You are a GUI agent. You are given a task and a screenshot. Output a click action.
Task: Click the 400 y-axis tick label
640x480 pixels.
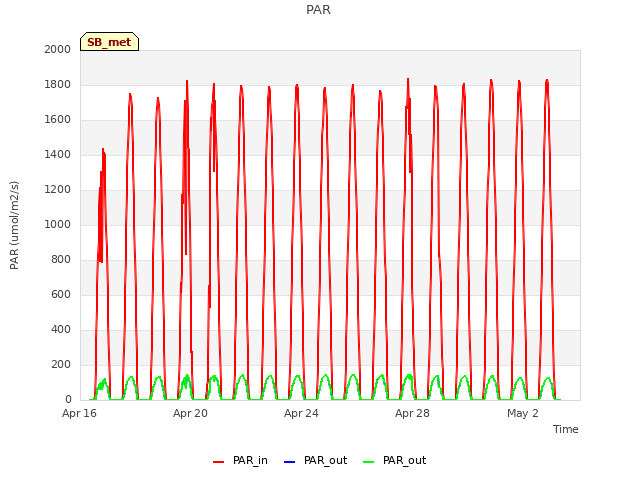[x=61, y=329]
